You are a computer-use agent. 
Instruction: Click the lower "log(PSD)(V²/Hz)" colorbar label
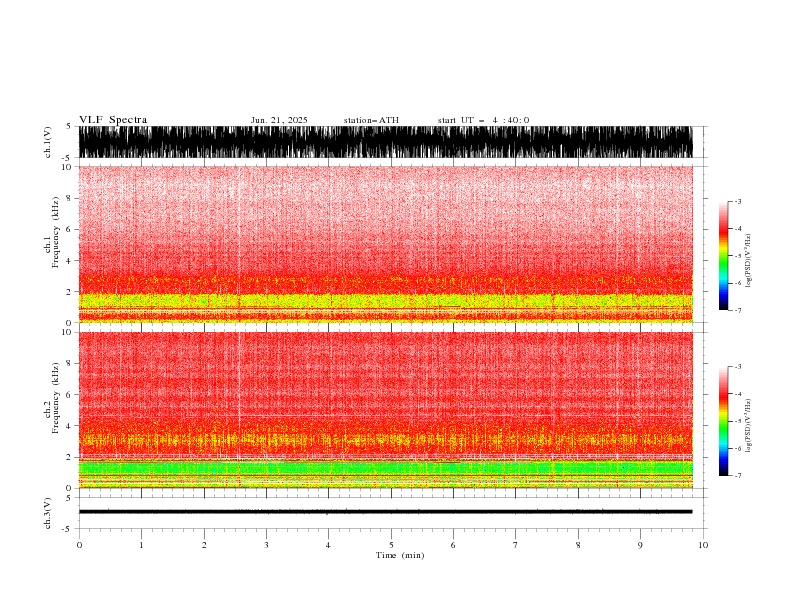pos(748,425)
